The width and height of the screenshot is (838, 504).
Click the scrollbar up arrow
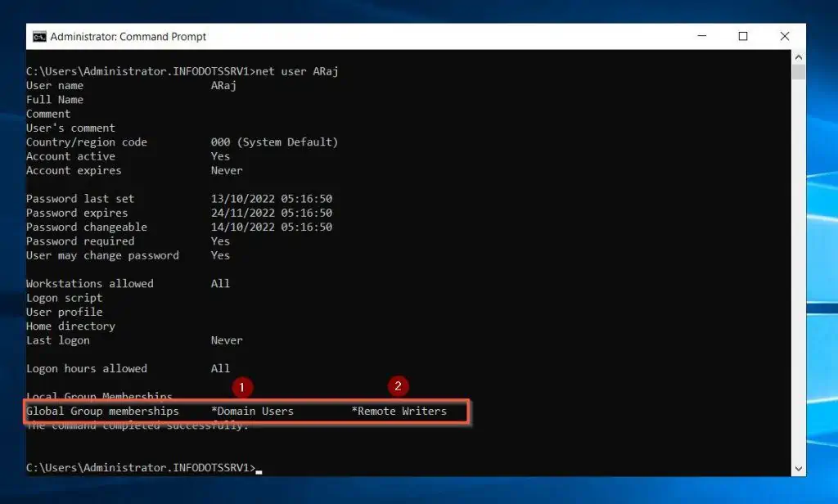(x=799, y=57)
